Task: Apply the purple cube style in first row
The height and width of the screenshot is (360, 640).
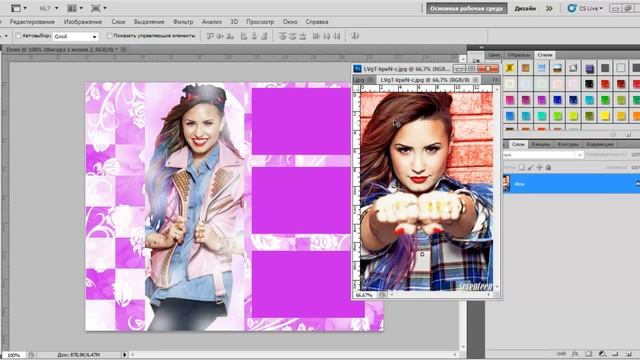Action: (x=589, y=68)
